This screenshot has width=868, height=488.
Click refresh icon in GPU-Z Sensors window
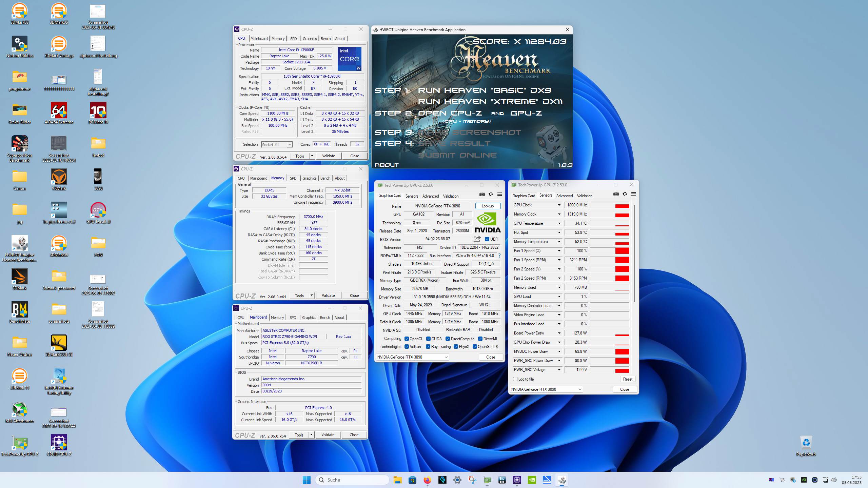tap(625, 194)
